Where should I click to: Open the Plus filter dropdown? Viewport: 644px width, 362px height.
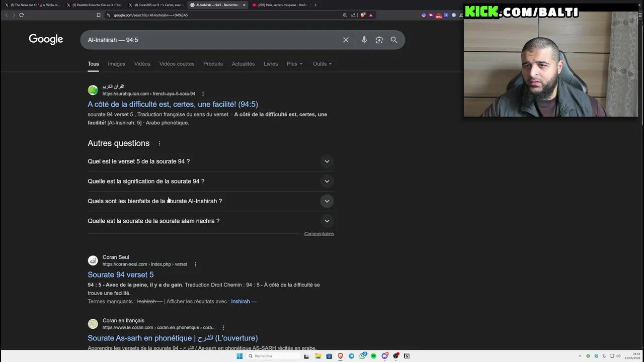294,64
